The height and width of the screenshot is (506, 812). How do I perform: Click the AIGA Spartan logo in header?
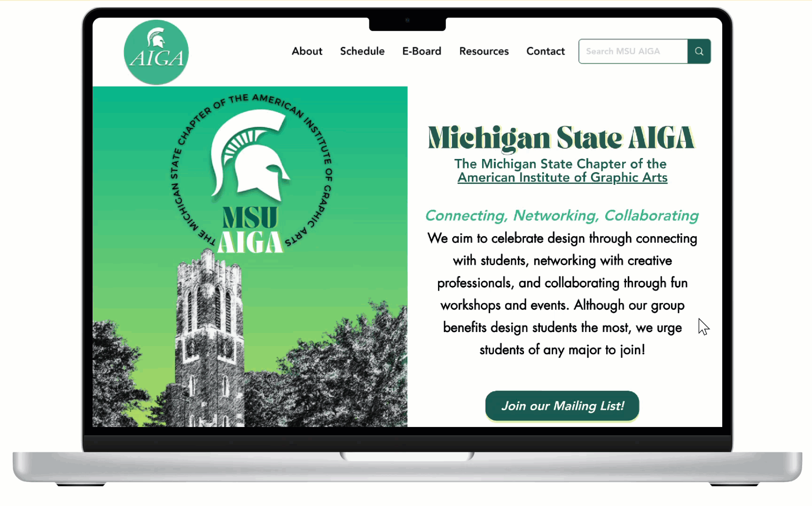click(x=156, y=52)
